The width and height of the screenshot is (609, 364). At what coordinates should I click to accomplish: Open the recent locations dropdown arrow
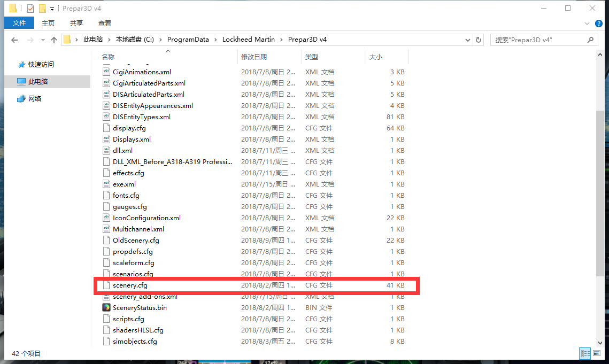42,40
